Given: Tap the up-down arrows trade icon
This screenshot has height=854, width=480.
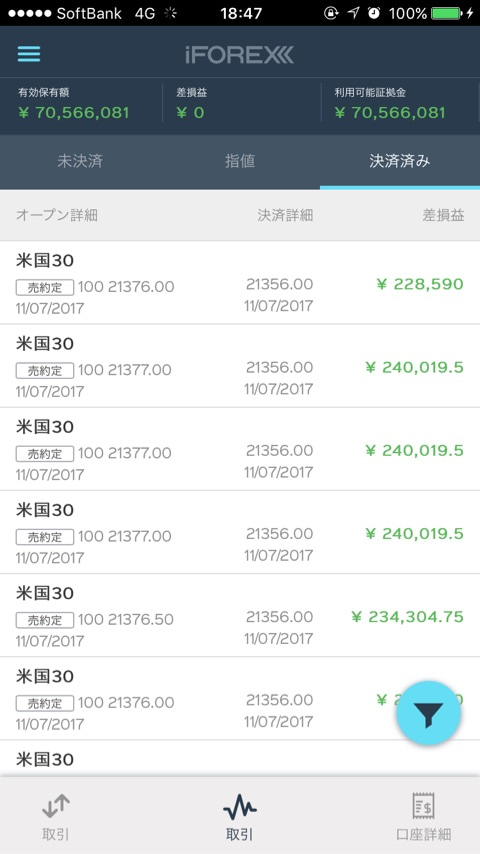Looking at the screenshot, I should pyautogui.click(x=56, y=806).
